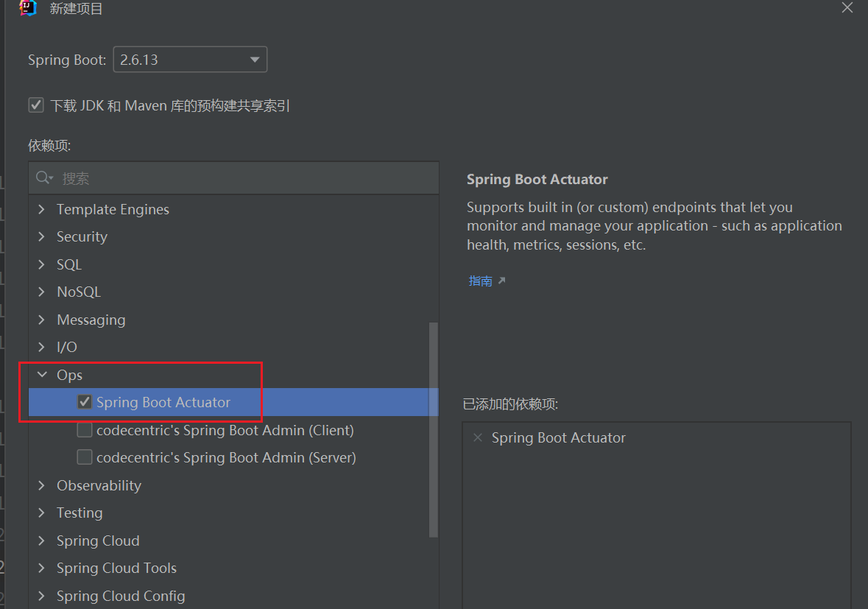Select Spring Boot Actuator in added dependencies list
Image resolution: width=868 pixels, height=609 pixels.
(558, 437)
